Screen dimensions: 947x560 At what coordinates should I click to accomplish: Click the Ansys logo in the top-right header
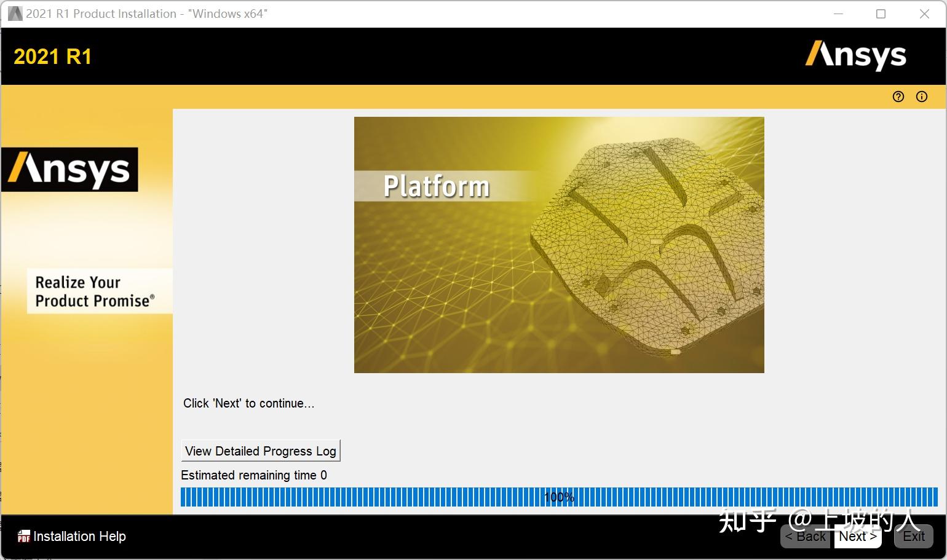855,56
